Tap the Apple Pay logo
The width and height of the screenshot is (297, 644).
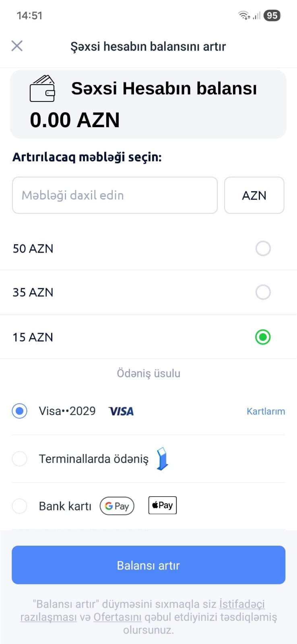tap(163, 505)
